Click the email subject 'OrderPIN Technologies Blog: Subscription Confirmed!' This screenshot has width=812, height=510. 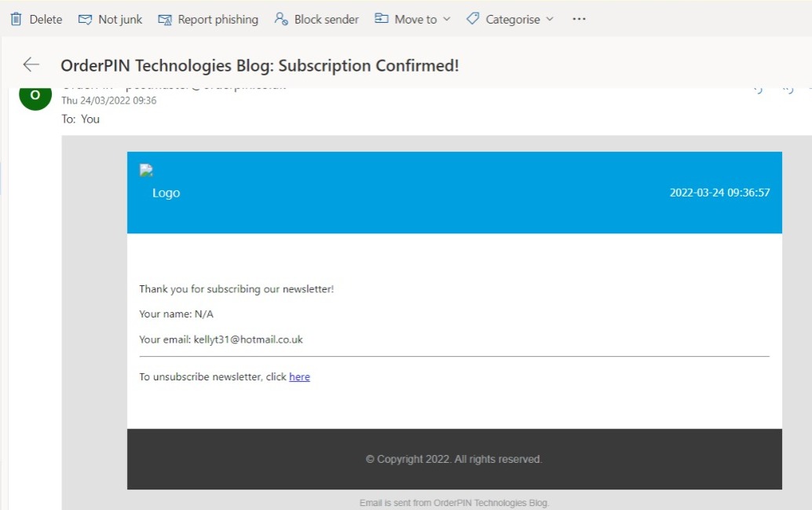[259, 66]
